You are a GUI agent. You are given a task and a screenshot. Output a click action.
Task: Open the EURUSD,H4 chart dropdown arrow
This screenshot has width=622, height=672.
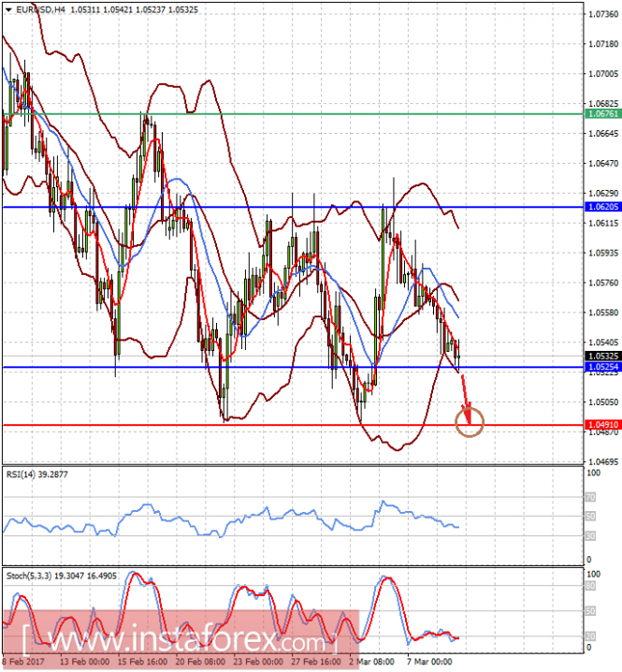coord(8,10)
